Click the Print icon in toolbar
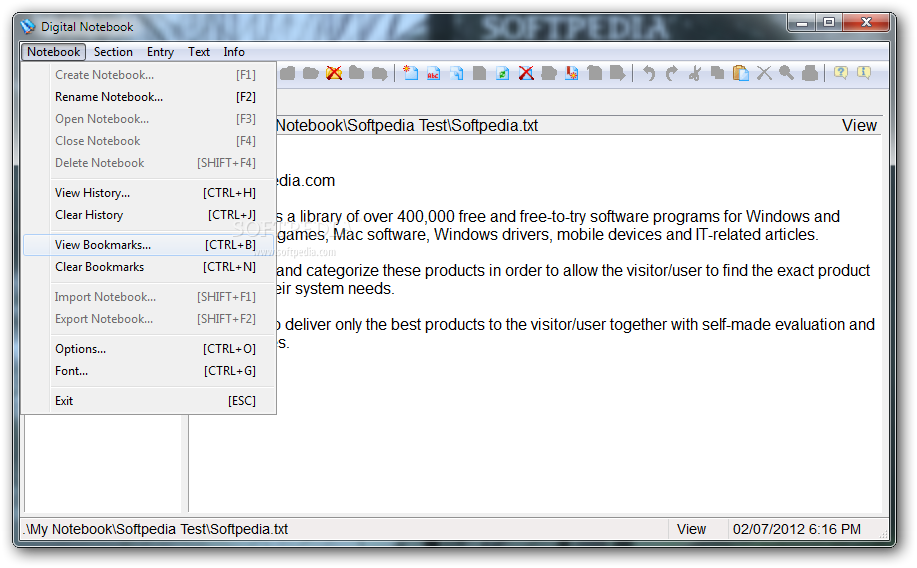Screen dimensions: 917x568 click(x=810, y=73)
